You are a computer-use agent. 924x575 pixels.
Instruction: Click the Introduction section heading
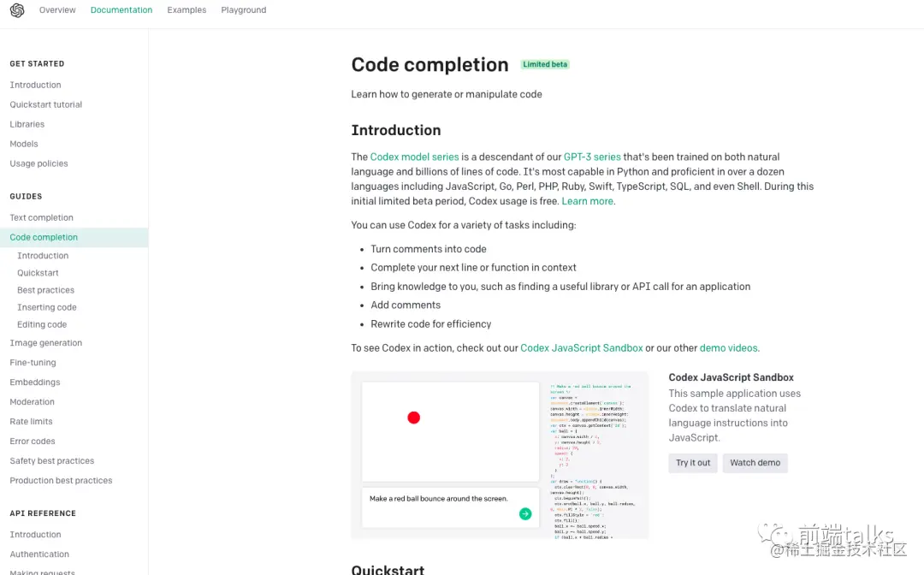pos(396,130)
